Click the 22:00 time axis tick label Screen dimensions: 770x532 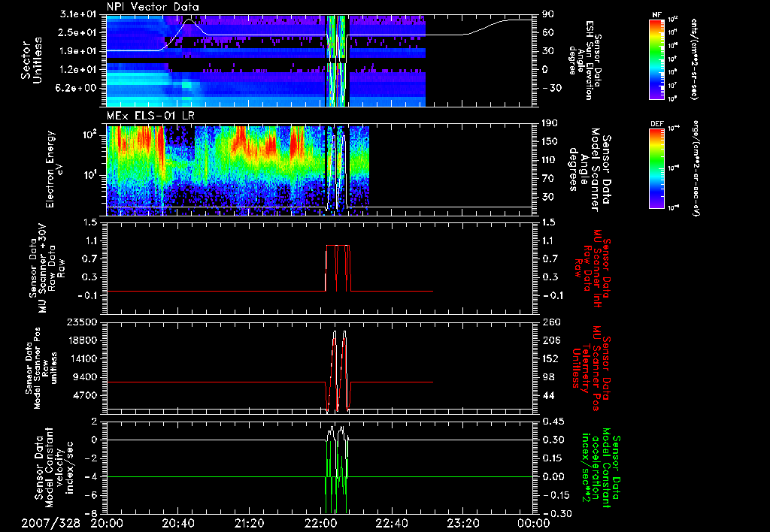[320, 523]
